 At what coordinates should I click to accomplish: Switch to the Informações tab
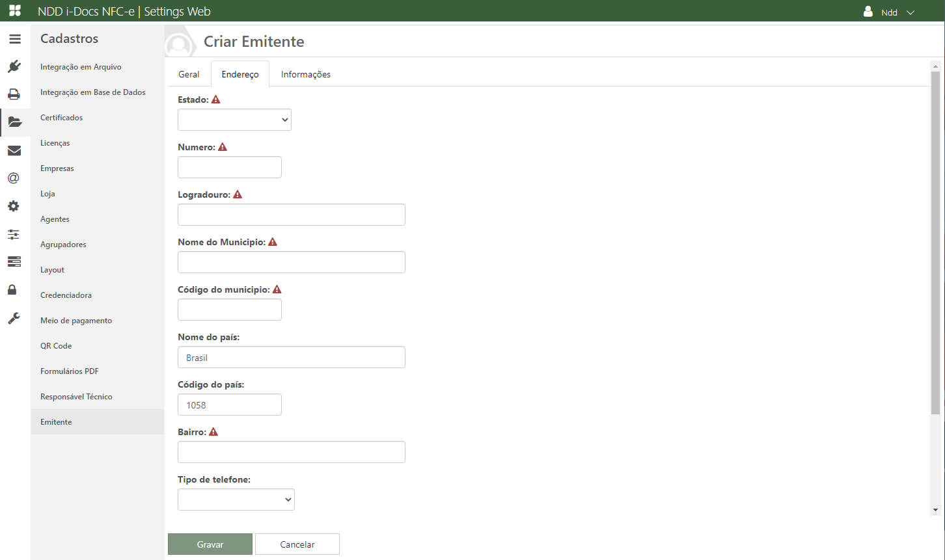click(x=306, y=74)
